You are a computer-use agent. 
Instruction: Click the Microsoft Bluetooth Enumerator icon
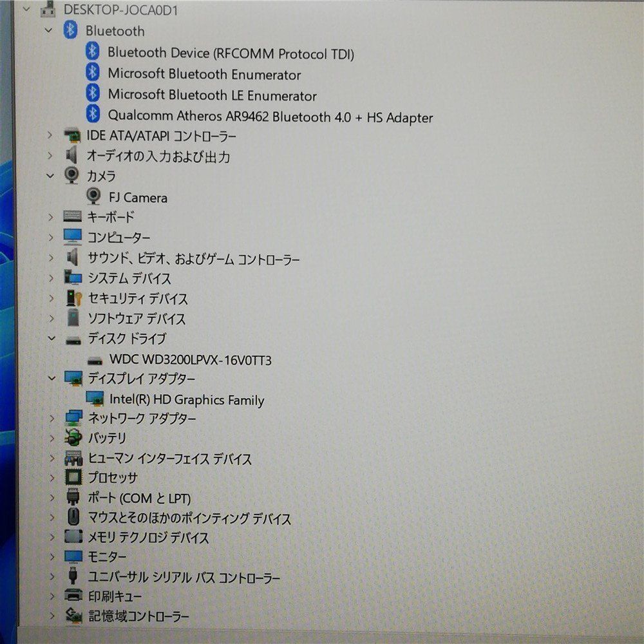92,72
